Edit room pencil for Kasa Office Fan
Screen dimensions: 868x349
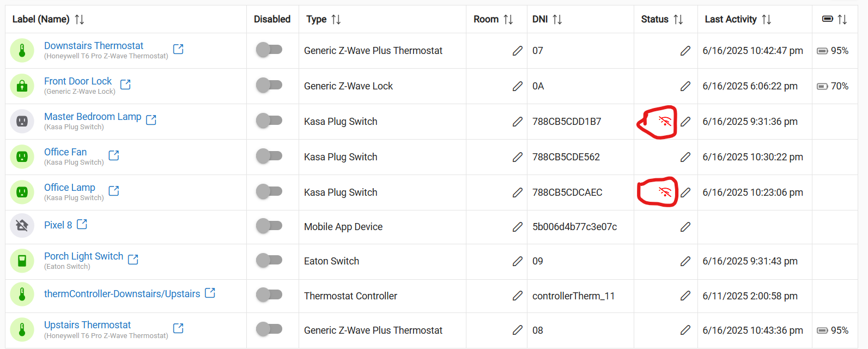point(518,157)
